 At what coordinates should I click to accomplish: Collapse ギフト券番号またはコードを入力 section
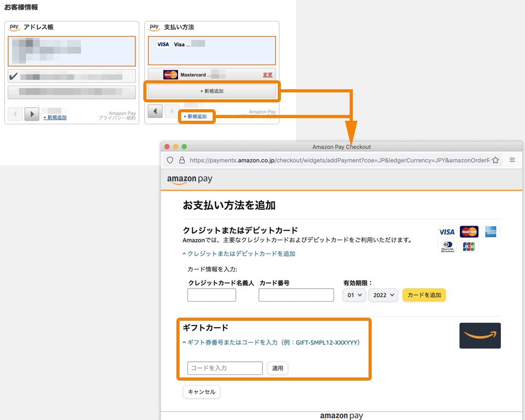coord(271,342)
